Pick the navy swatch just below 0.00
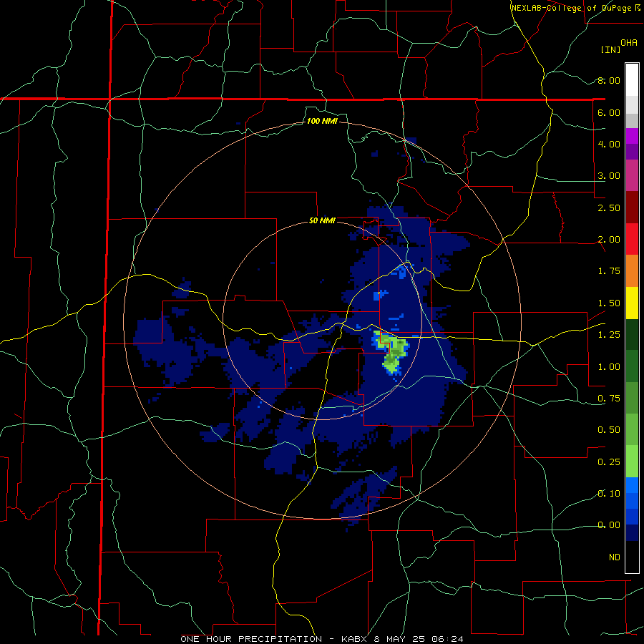The height and width of the screenshot is (644, 644). (632, 532)
